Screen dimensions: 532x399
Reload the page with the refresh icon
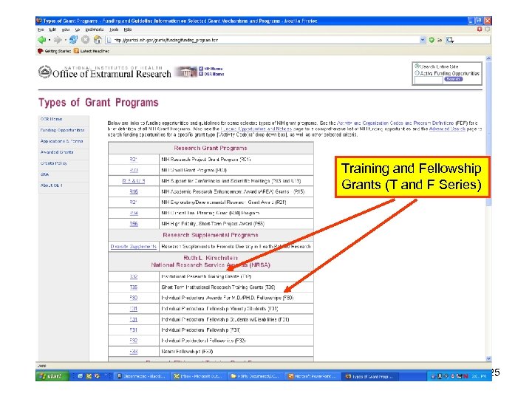coord(73,40)
